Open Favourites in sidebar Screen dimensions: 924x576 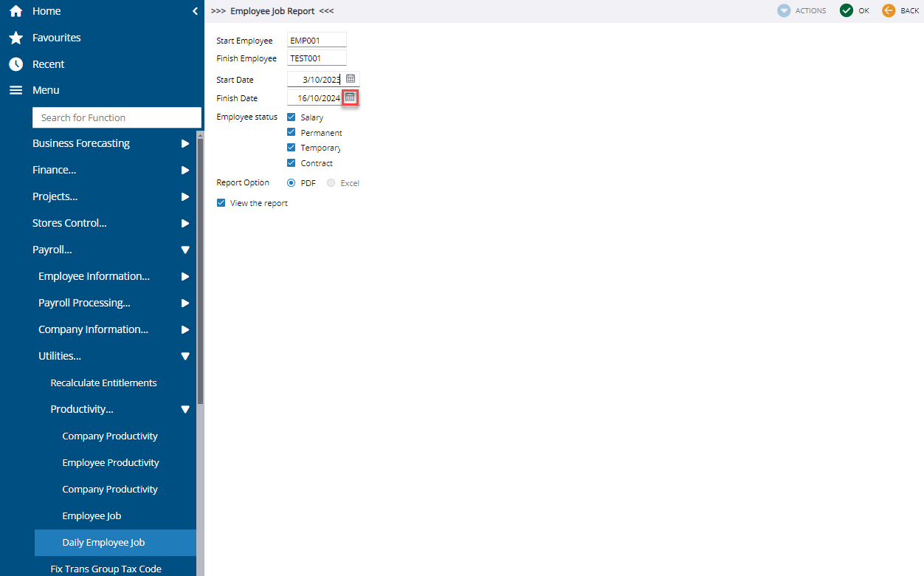coord(57,38)
